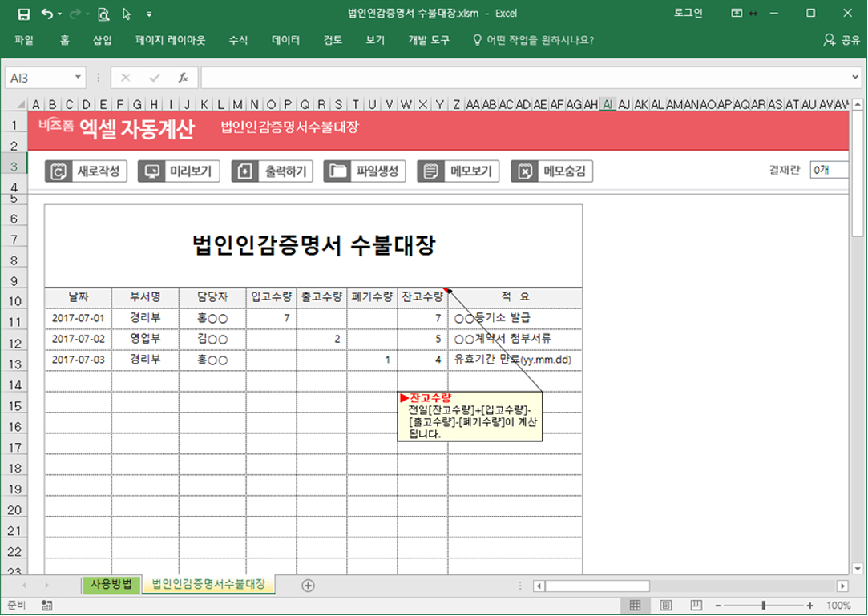The image size is (868, 616).
Task: Click the zoom in plus button
Action: pyautogui.click(x=809, y=606)
